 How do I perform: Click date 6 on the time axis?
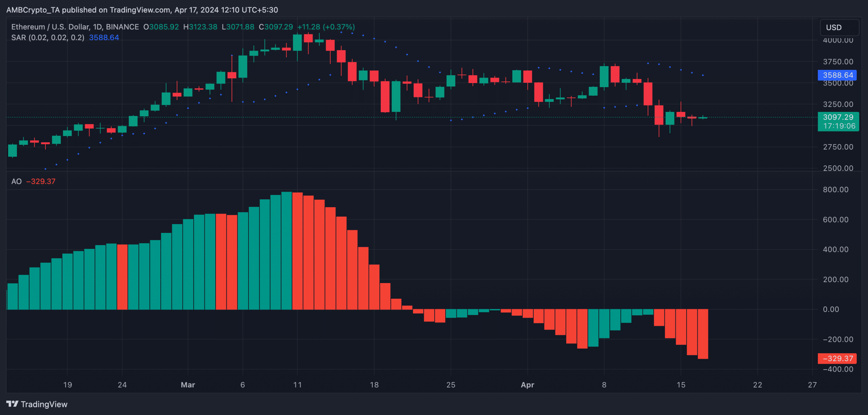click(x=242, y=385)
